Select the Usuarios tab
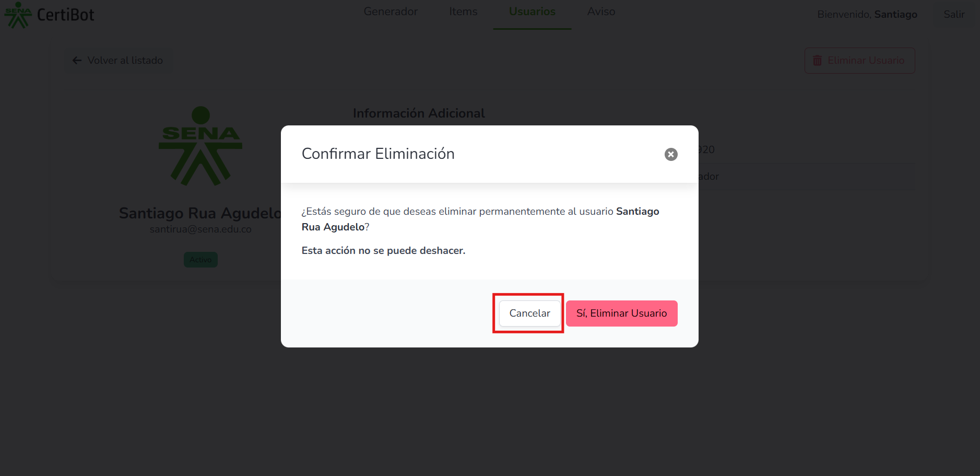Image resolution: width=980 pixels, height=476 pixels. pyautogui.click(x=532, y=11)
